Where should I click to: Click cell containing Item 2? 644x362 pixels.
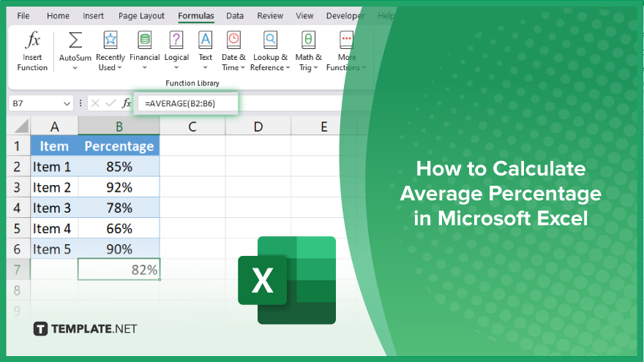tap(54, 187)
